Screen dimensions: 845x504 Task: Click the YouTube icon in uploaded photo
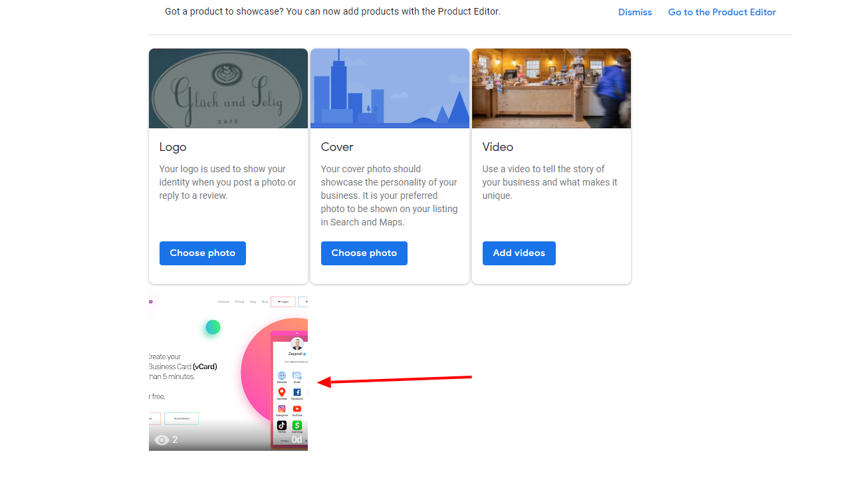point(297,409)
